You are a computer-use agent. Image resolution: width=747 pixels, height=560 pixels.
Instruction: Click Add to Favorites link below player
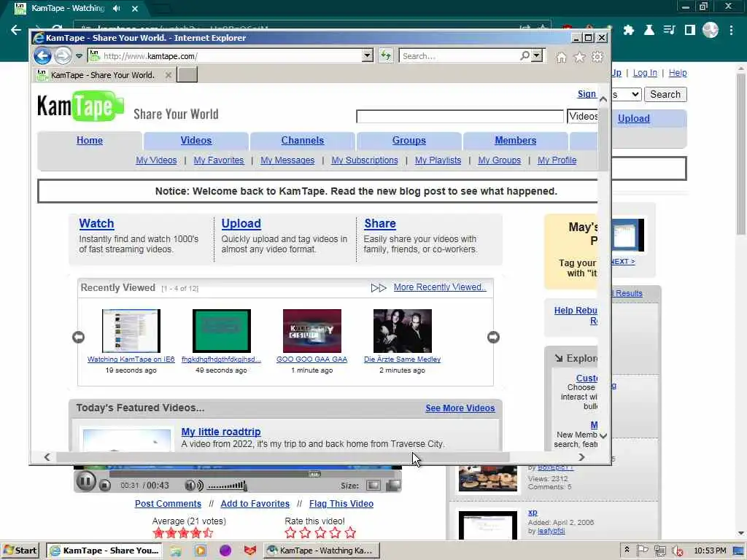pos(255,504)
